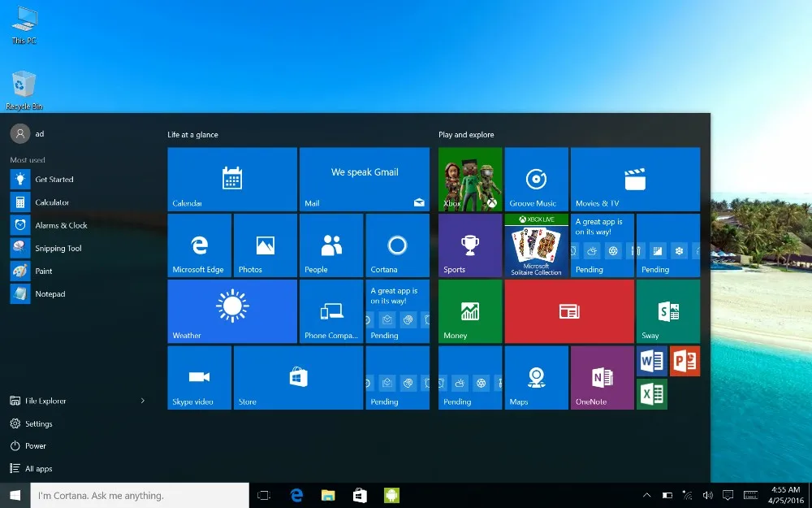Open the touch keyboard icon
The height and width of the screenshot is (508, 812).
click(x=750, y=496)
